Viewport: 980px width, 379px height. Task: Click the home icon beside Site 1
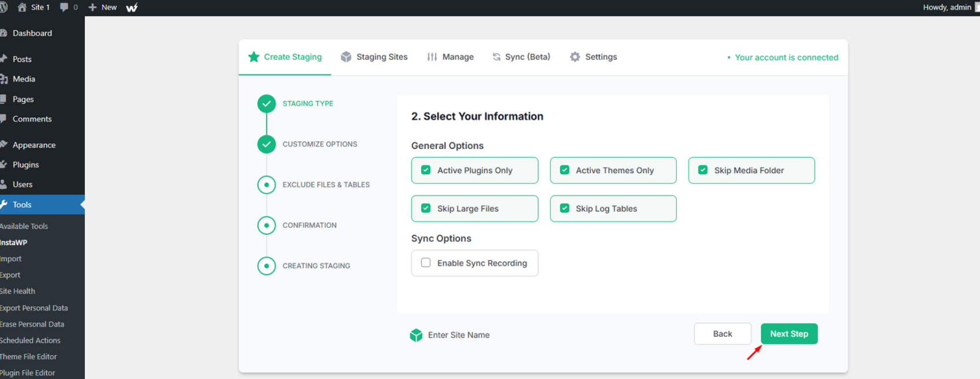(22, 7)
